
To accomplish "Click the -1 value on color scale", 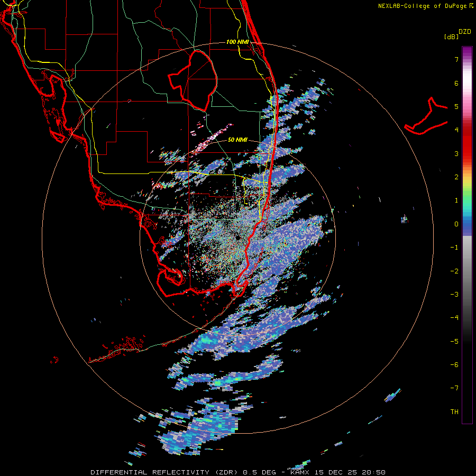I will pyautogui.click(x=454, y=248).
